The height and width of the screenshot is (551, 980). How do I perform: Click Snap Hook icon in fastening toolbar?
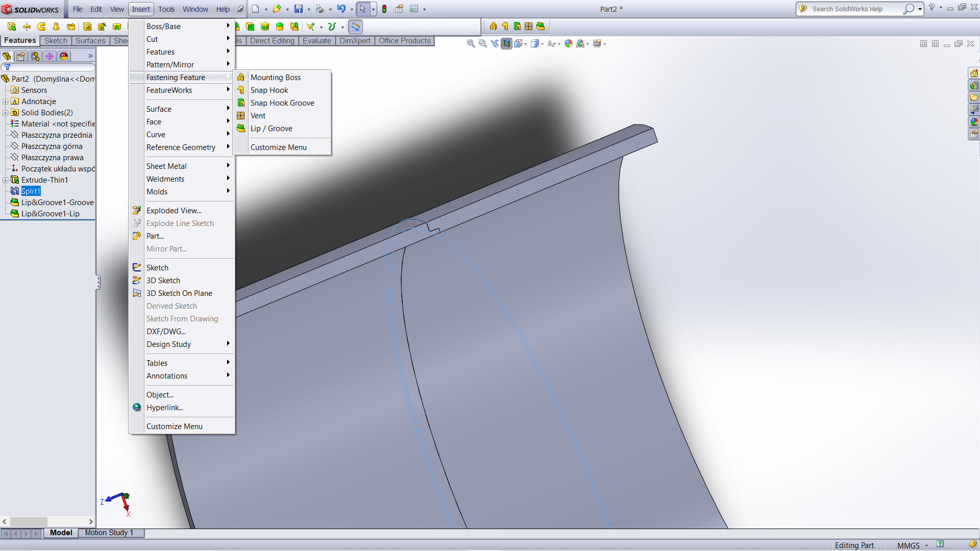click(x=505, y=27)
